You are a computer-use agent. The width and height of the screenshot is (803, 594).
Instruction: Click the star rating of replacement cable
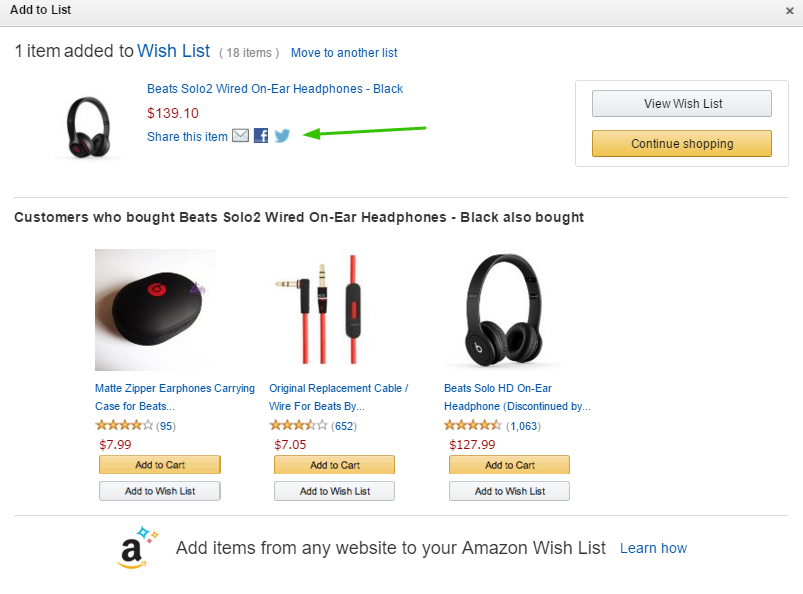298,426
